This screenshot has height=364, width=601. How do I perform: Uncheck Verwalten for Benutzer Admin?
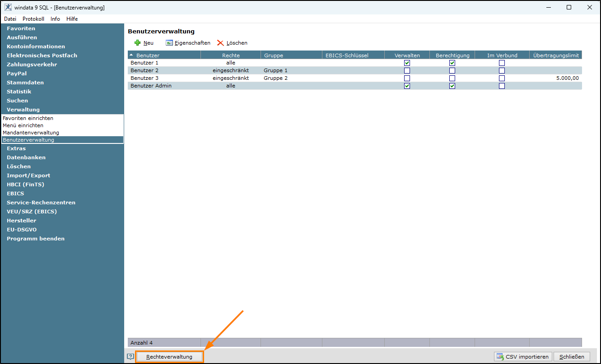click(407, 86)
